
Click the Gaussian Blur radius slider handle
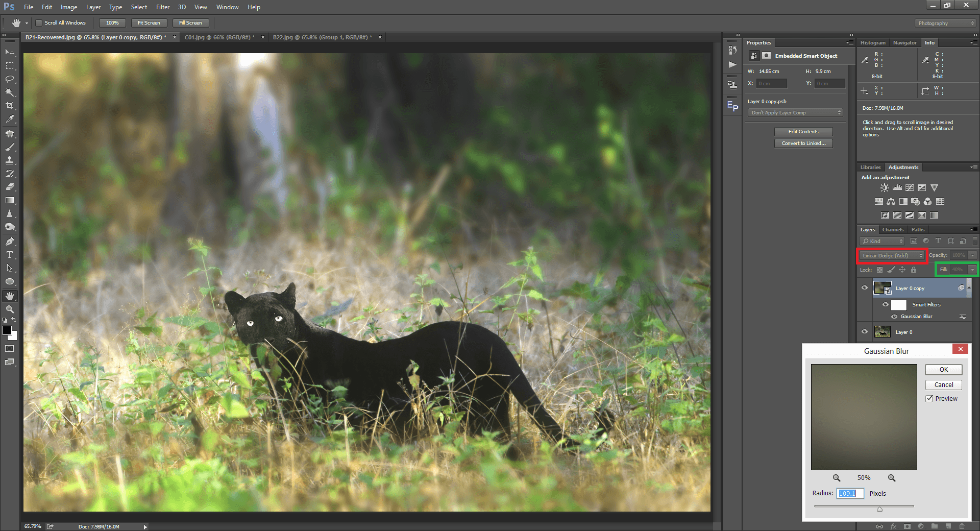pos(879,509)
